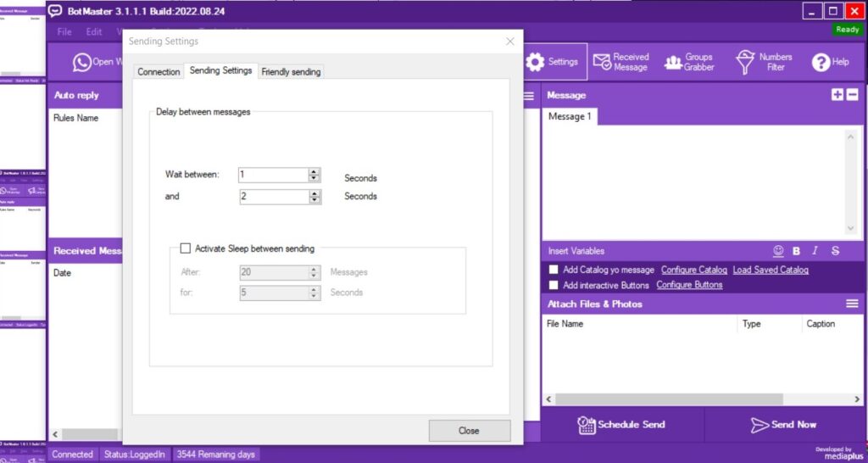This screenshot has height=463, width=868.
Task: Click the Help question mark icon
Action: pyautogui.click(x=821, y=62)
